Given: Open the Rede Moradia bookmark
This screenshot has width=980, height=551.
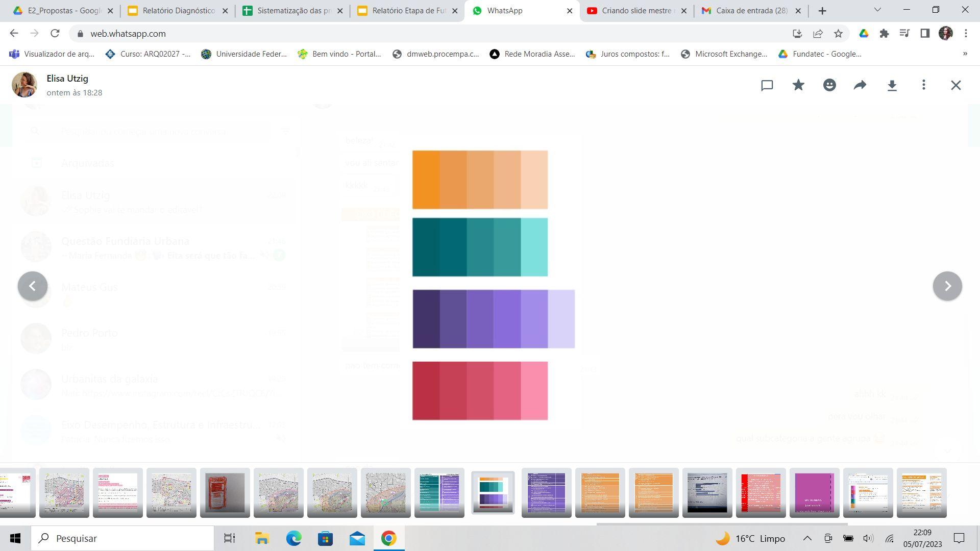Looking at the screenshot, I should pos(532,54).
